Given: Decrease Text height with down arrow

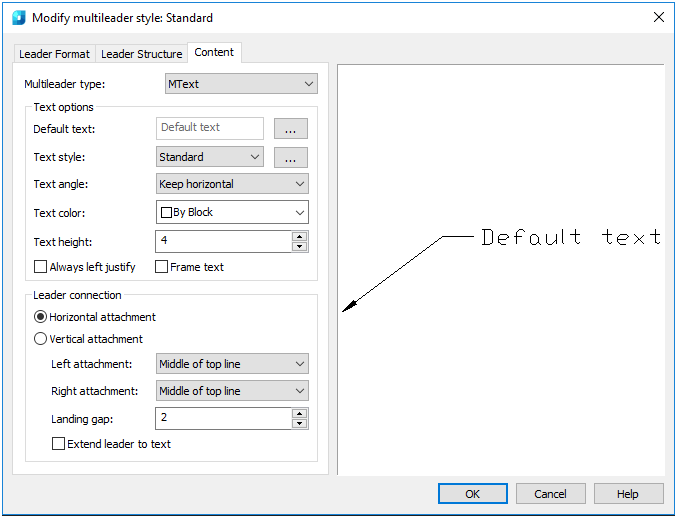Looking at the screenshot, I should (299, 247).
